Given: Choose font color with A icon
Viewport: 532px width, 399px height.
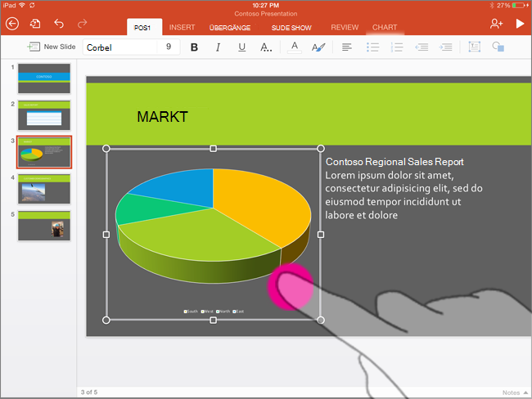Looking at the screenshot, I should [x=295, y=47].
